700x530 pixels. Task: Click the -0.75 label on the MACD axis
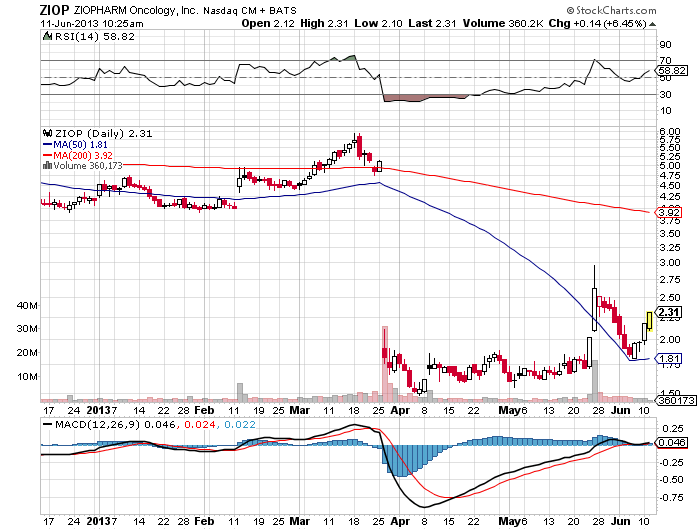coord(671,497)
